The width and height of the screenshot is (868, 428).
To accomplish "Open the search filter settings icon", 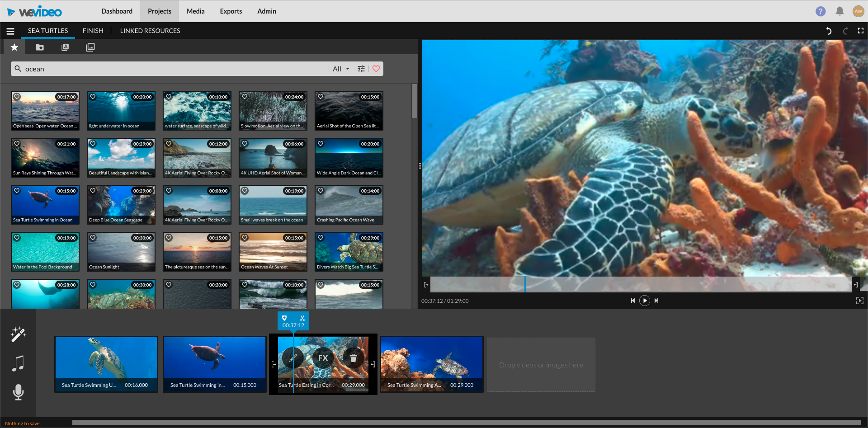I will 361,68.
